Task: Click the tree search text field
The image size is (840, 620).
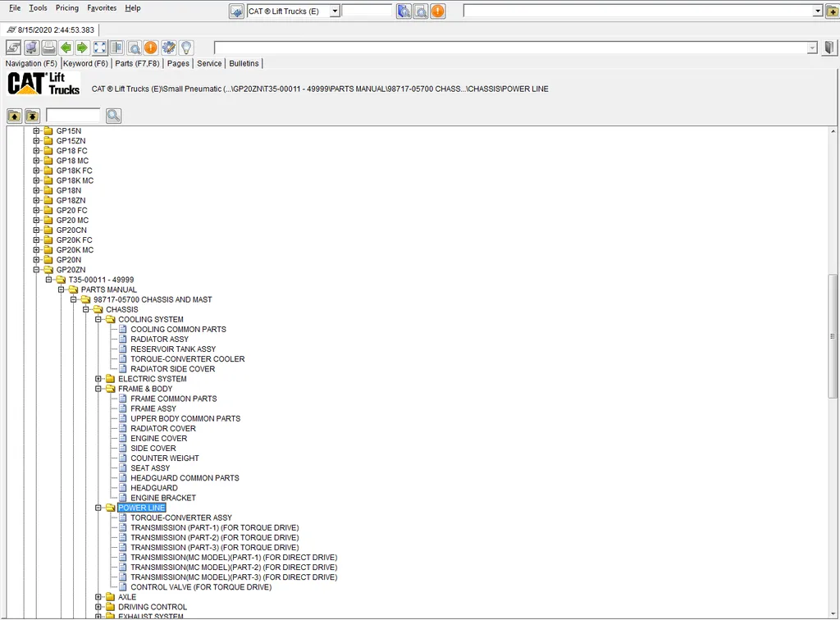Action: [x=73, y=115]
